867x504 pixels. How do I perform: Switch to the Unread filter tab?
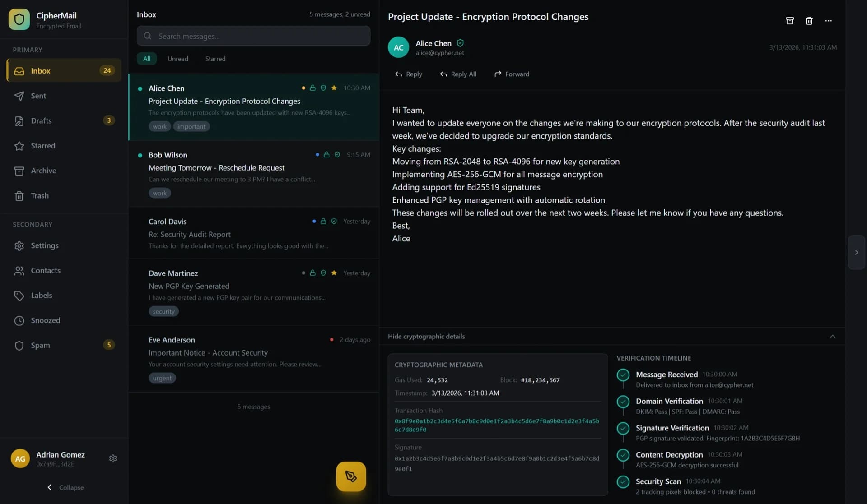click(178, 59)
